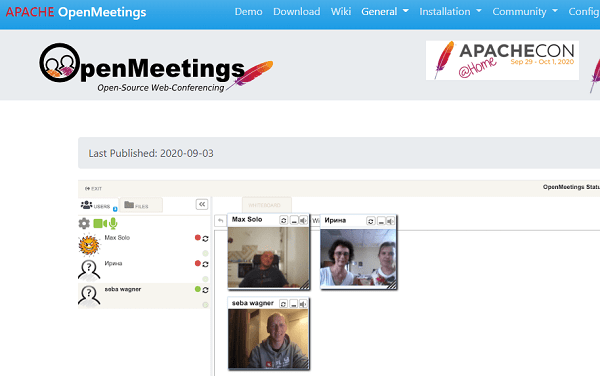Click the Apache OpenMeetings brand link

tap(76, 12)
